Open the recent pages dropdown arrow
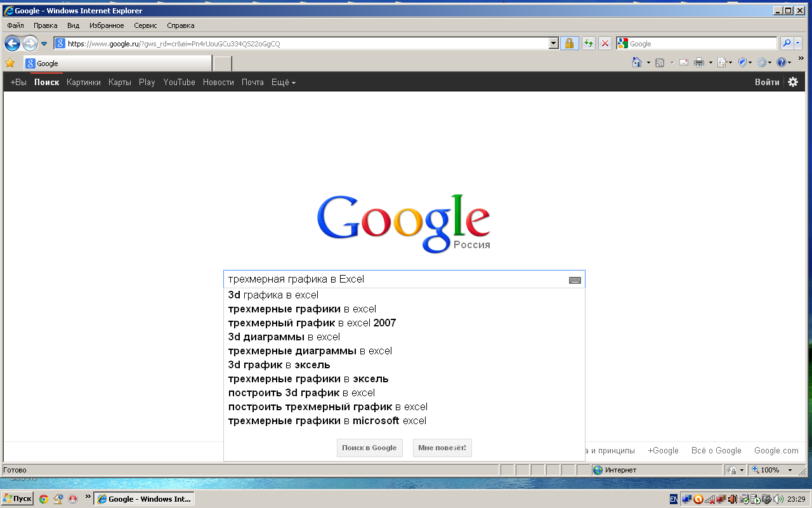The width and height of the screenshot is (812, 508). click(x=44, y=44)
